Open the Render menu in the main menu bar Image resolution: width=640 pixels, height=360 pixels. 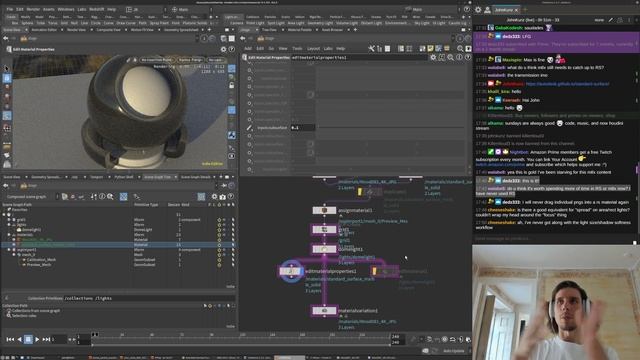pos(33,9)
